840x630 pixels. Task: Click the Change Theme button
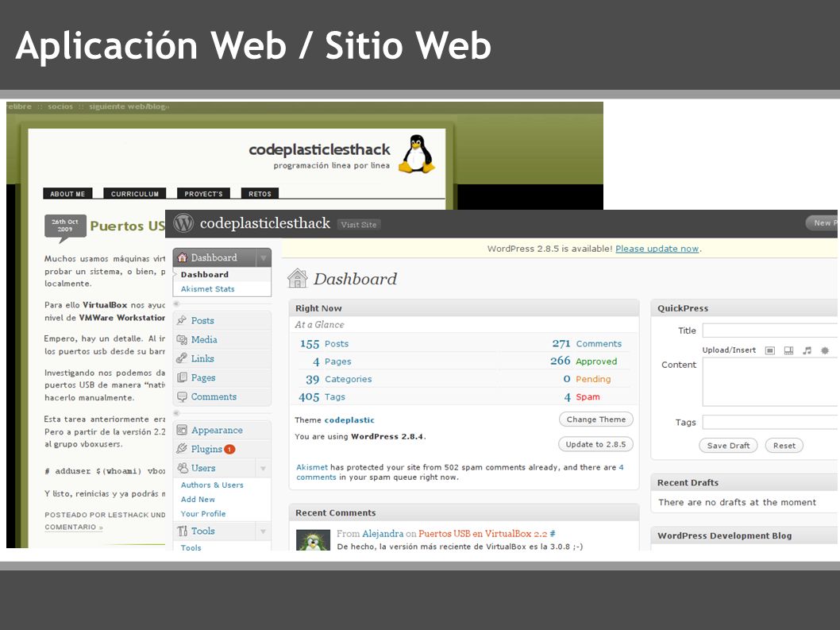596,419
